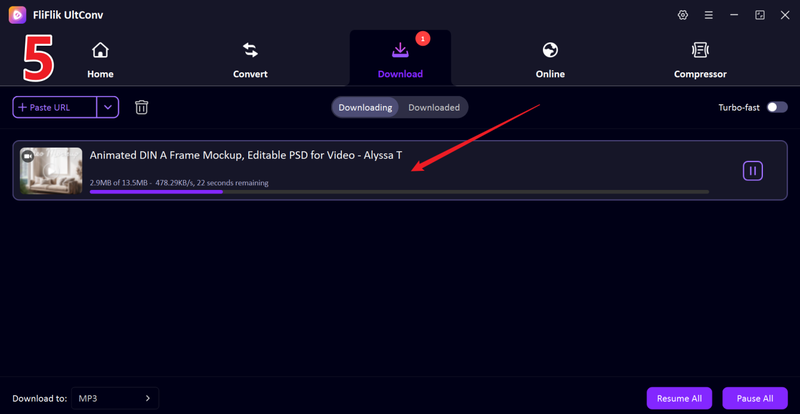This screenshot has width=800, height=414.
Task: Minimize the FliFlik UltConv window
Action: click(734, 15)
